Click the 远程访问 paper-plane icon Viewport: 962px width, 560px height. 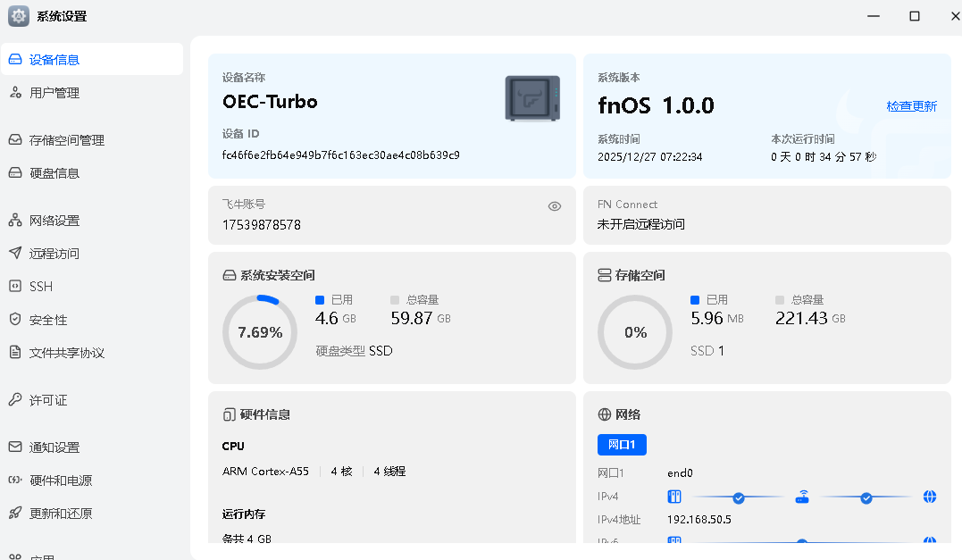15,253
